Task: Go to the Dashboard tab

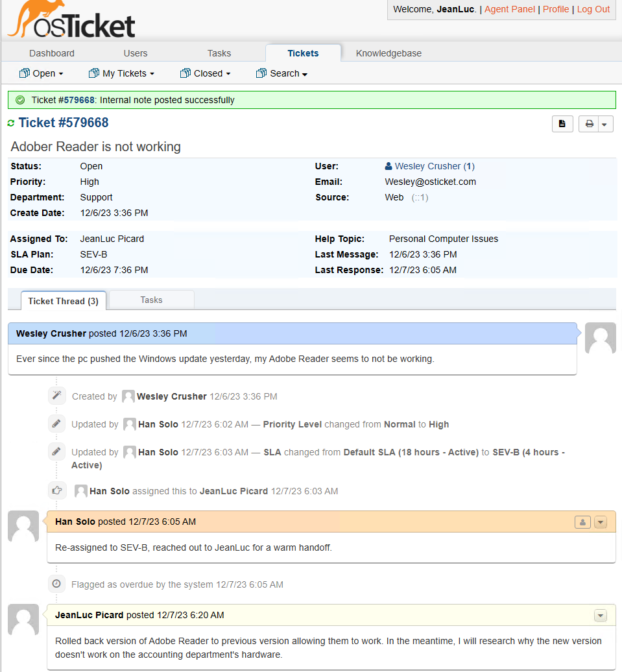Action: pyautogui.click(x=52, y=53)
